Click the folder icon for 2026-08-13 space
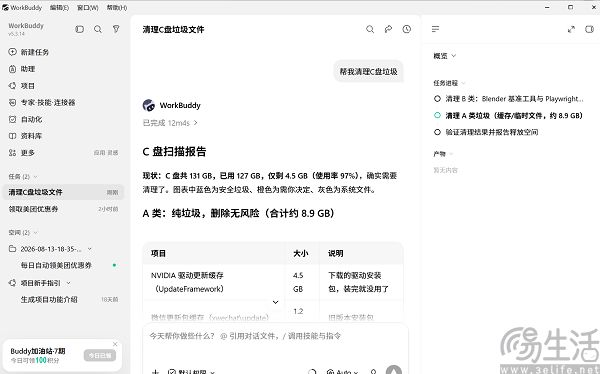Screen dimensions: 600x374 pos(13,249)
